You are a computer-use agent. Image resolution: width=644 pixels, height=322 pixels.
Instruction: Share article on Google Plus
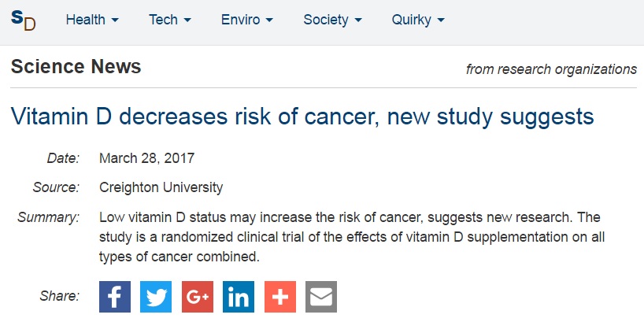coord(197,296)
